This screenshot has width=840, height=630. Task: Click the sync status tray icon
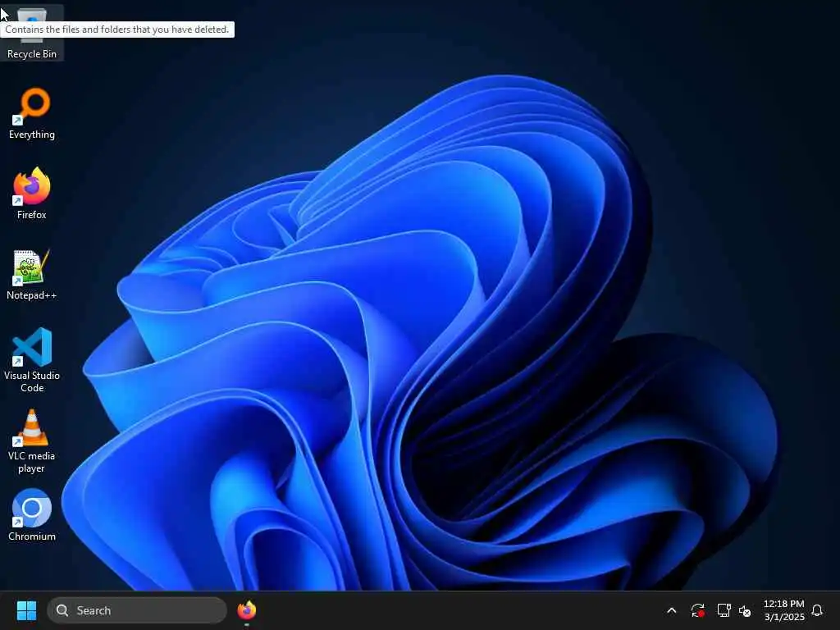697,610
